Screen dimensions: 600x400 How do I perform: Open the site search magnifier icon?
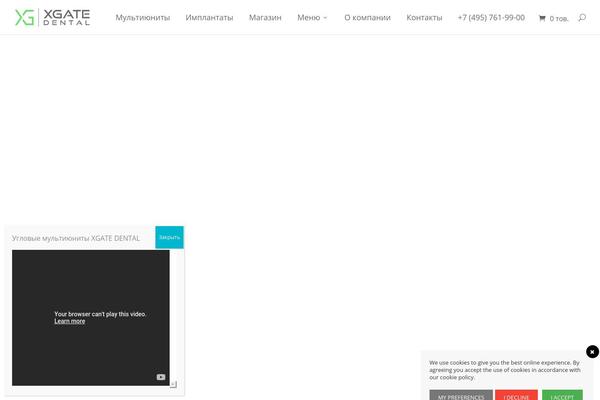[582, 18]
